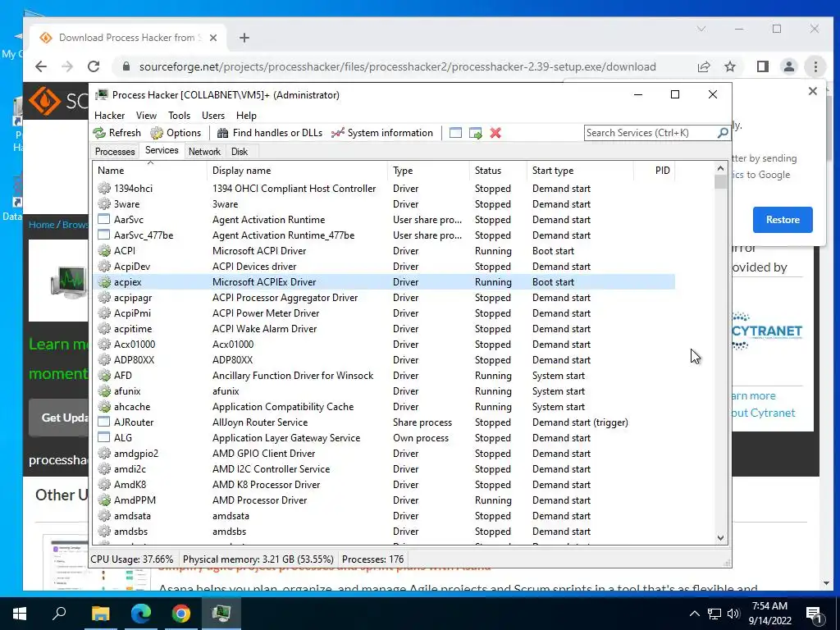Click the gear icon of AcpiDev
The image size is (840, 630).
(104, 267)
